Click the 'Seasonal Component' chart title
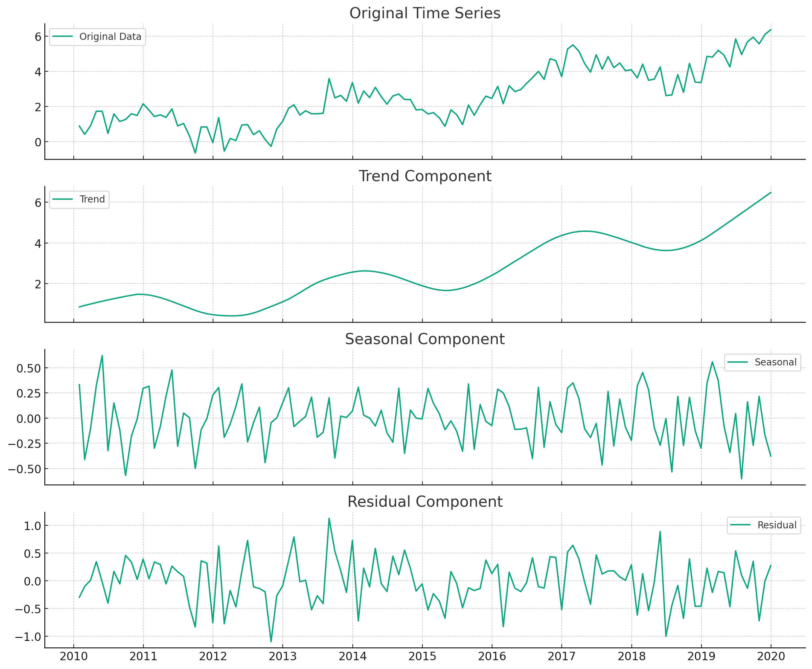This screenshot has height=669, width=812. [x=424, y=339]
